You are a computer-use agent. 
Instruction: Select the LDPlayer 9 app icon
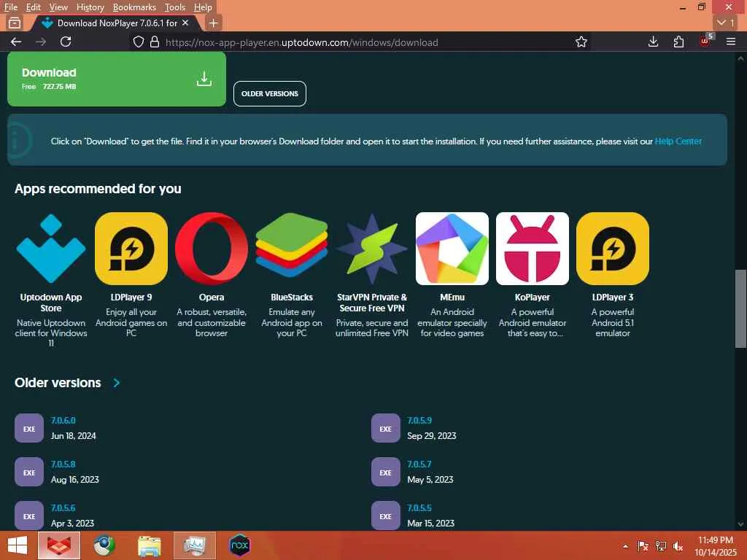click(131, 249)
